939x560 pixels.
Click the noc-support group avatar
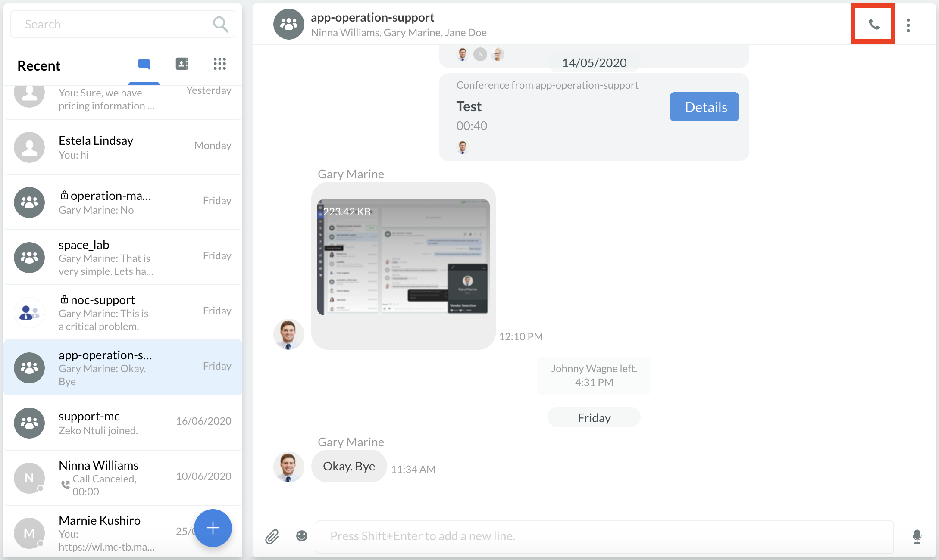29,313
